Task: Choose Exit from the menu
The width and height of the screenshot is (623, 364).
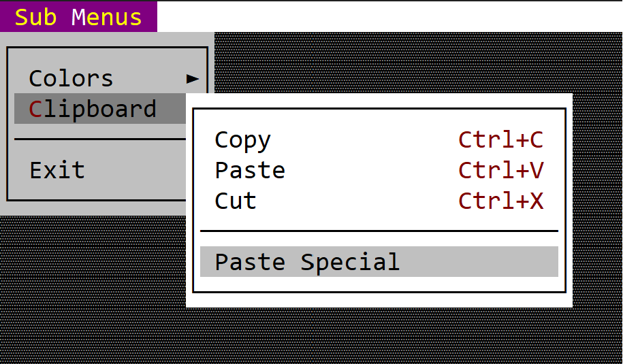Action: coord(100,170)
